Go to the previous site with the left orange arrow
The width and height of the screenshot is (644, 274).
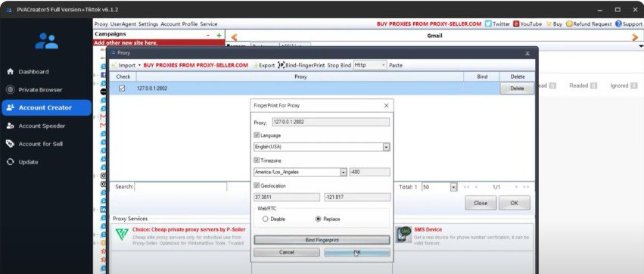click(x=234, y=37)
